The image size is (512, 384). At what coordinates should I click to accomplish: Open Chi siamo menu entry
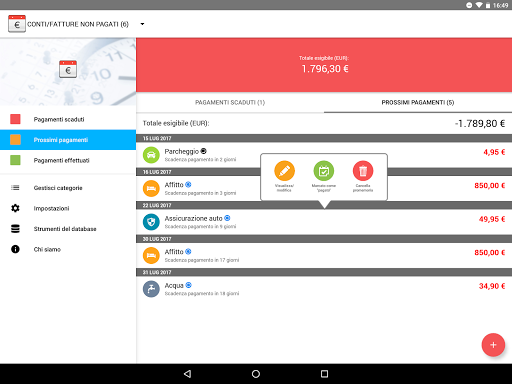pos(68,249)
